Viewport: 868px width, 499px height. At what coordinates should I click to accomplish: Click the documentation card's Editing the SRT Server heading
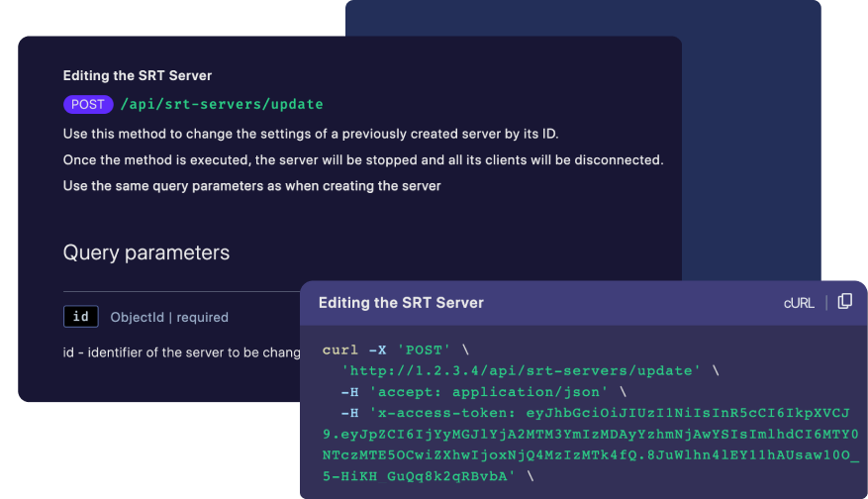pyautogui.click(x=138, y=75)
